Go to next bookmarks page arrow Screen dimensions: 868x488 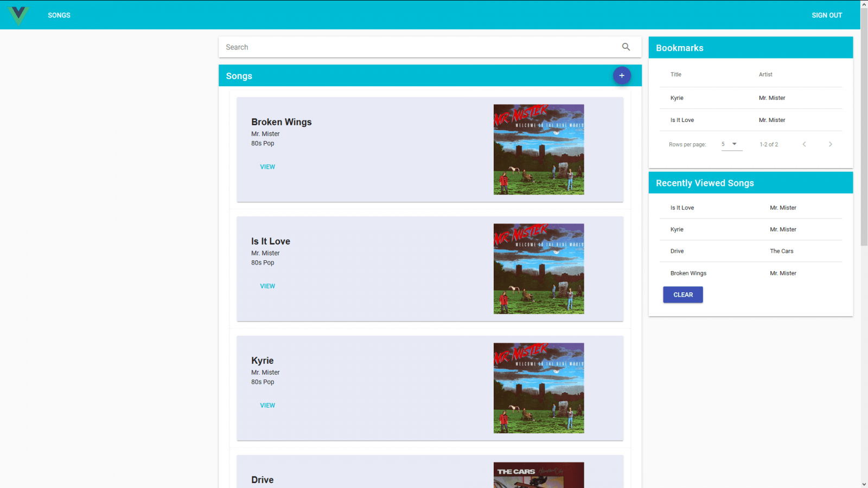(830, 144)
